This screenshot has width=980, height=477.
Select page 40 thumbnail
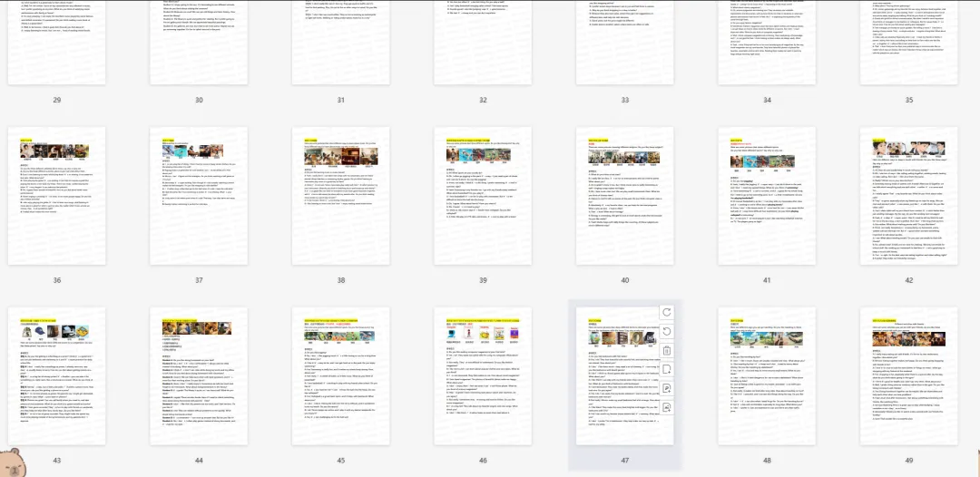[625, 196]
